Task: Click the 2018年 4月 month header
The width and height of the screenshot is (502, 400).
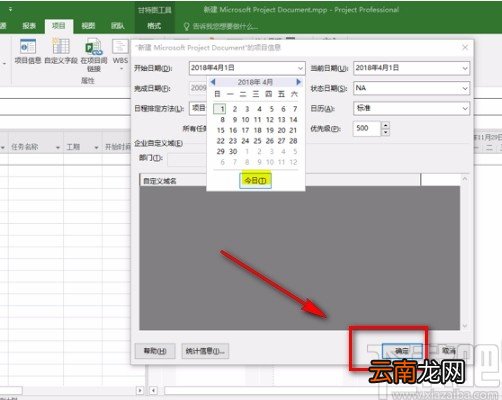Action: pyautogui.click(x=255, y=82)
